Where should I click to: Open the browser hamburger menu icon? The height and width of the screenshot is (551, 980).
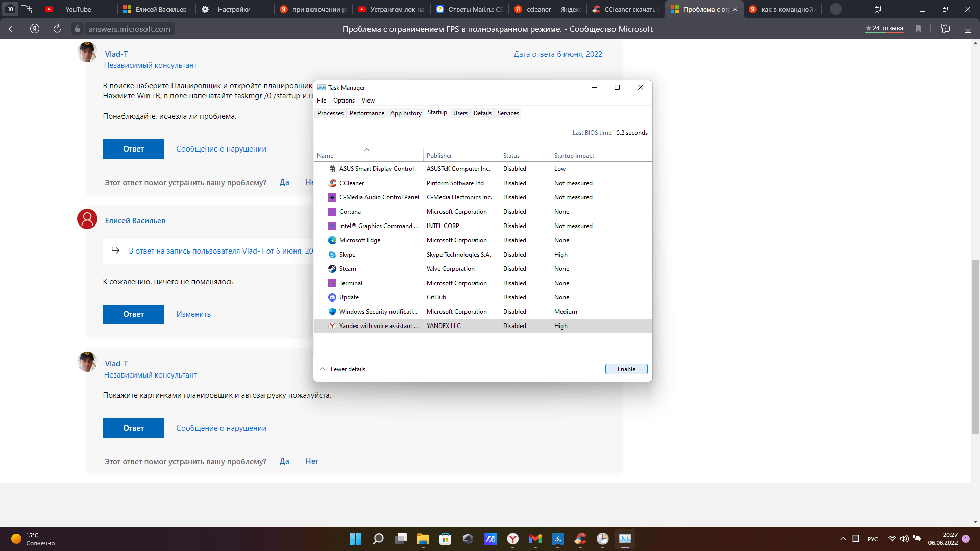point(900,9)
